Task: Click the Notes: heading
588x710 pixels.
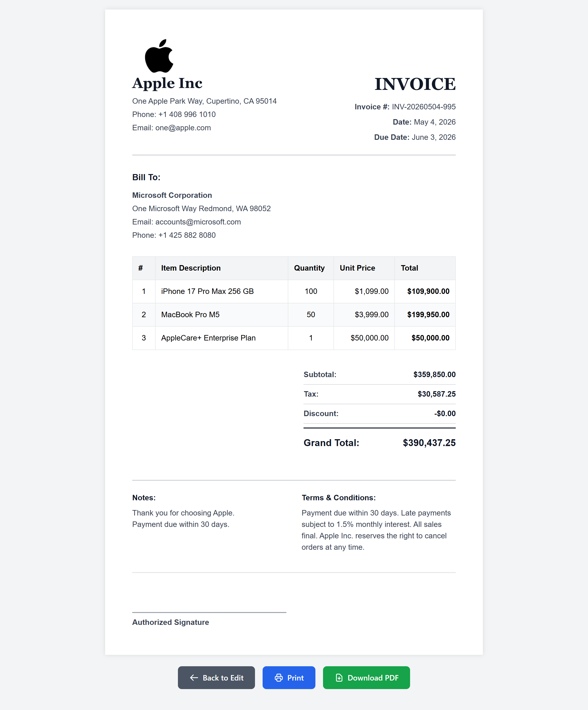Action: (x=144, y=498)
